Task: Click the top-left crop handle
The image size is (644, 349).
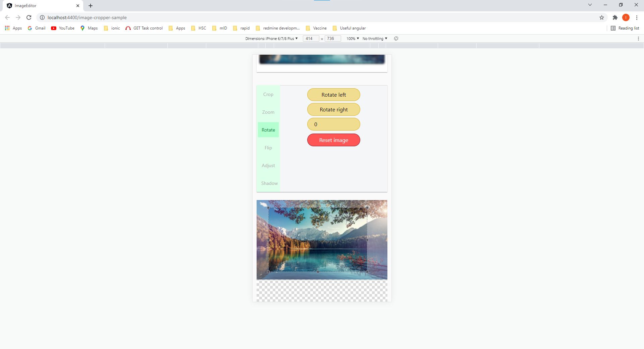Action: pyautogui.click(x=268, y=208)
